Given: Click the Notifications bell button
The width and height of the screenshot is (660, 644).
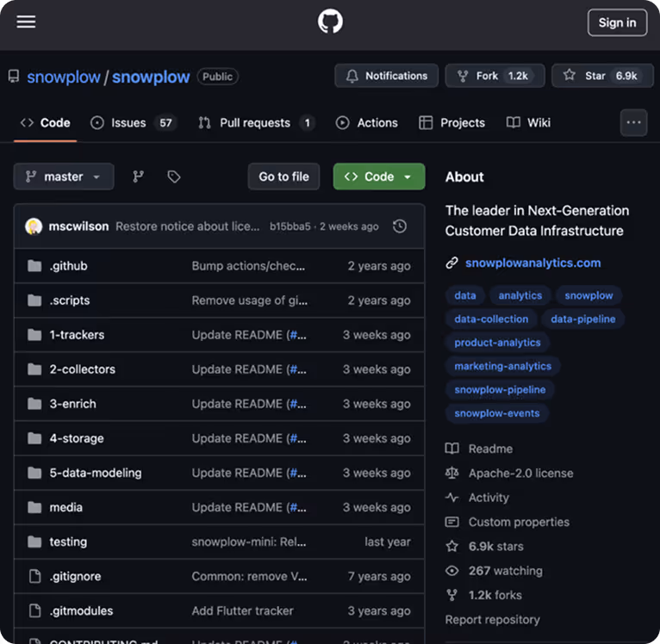Looking at the screenshot, I should [x=386, y=76].
